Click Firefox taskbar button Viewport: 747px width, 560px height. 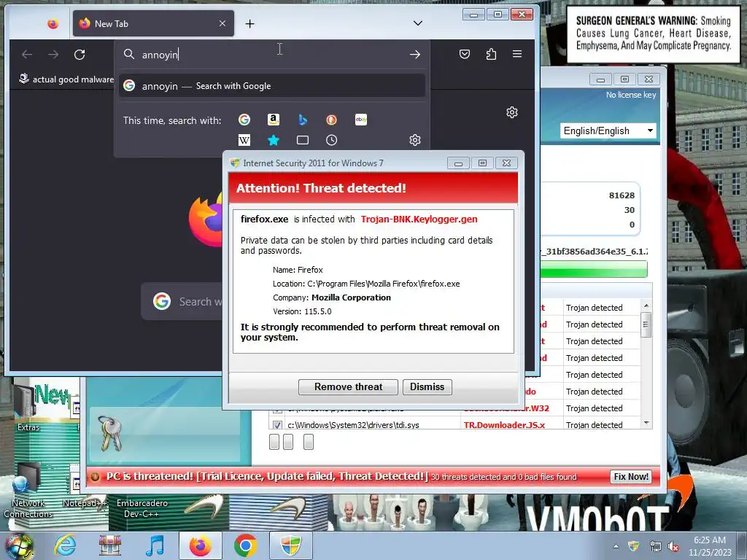[x=201, y=545]
